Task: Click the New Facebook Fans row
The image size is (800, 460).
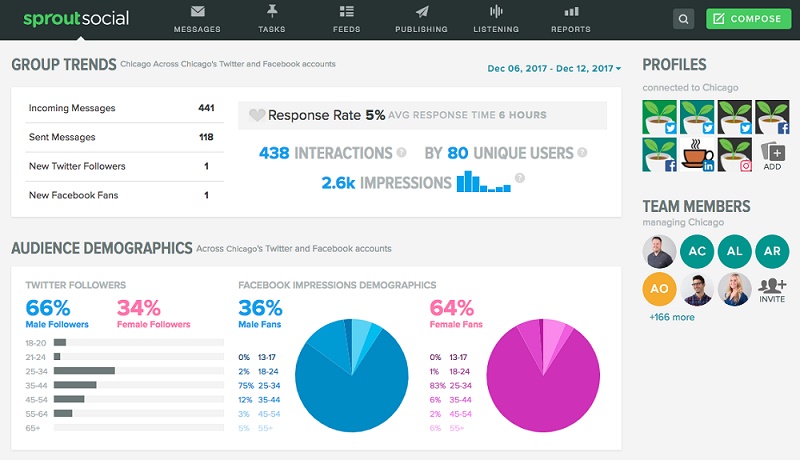Action: click(124, 195)
